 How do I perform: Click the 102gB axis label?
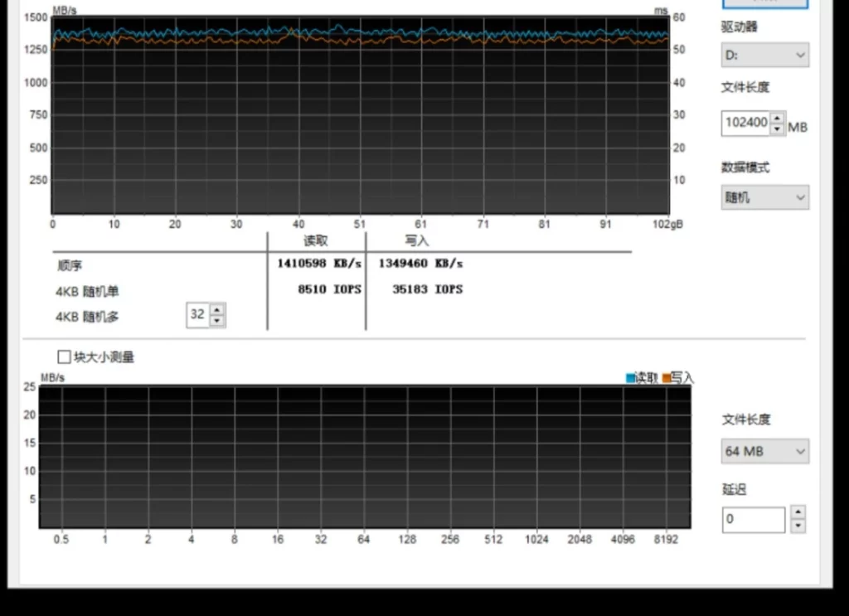(x=668, y=224)
